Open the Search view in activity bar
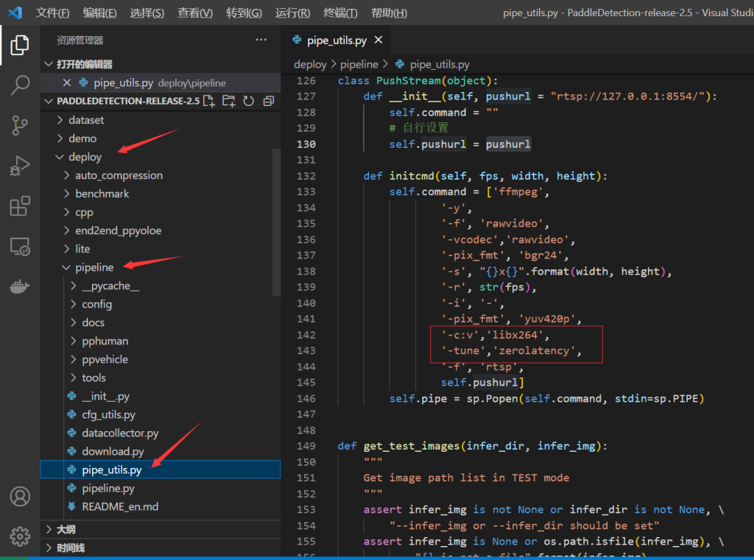 (20, 85)
